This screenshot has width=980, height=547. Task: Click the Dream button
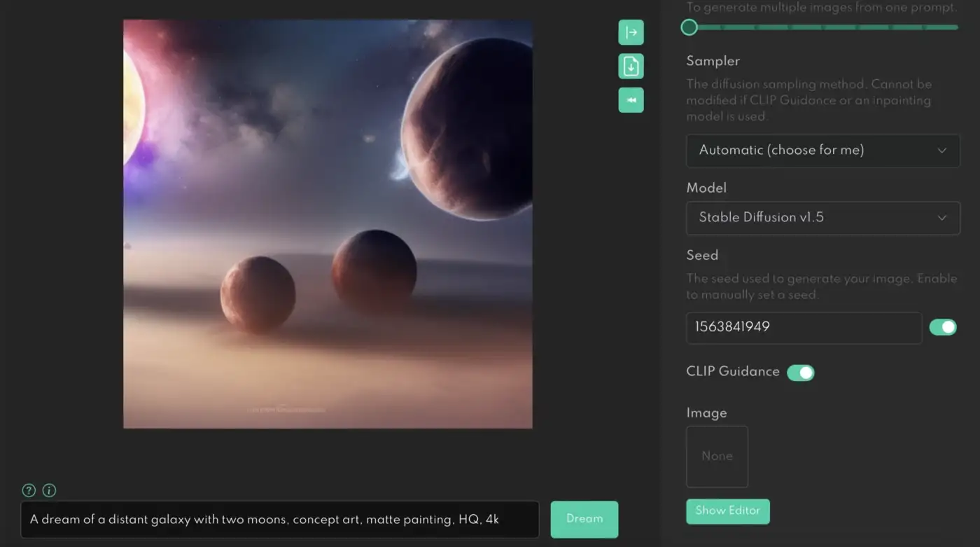click(584, 519)
